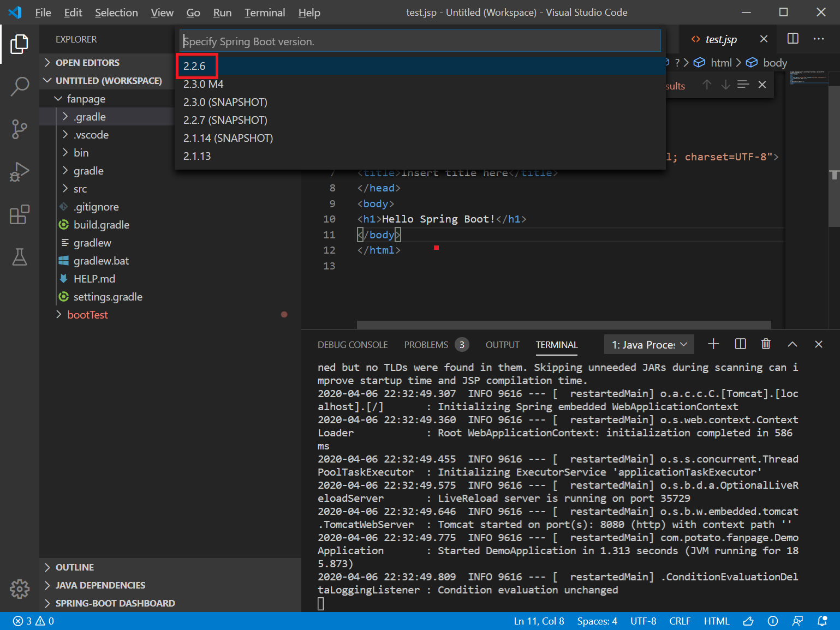The width and height of the screenshot is (840, 630).
Task: Open the File menu
Action: tap(43, 13)
